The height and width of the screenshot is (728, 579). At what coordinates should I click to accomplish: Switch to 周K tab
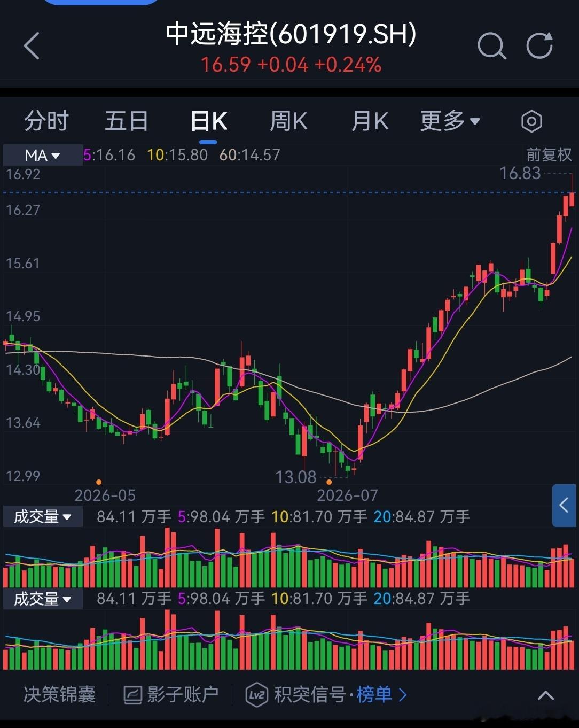pos(288,121)
